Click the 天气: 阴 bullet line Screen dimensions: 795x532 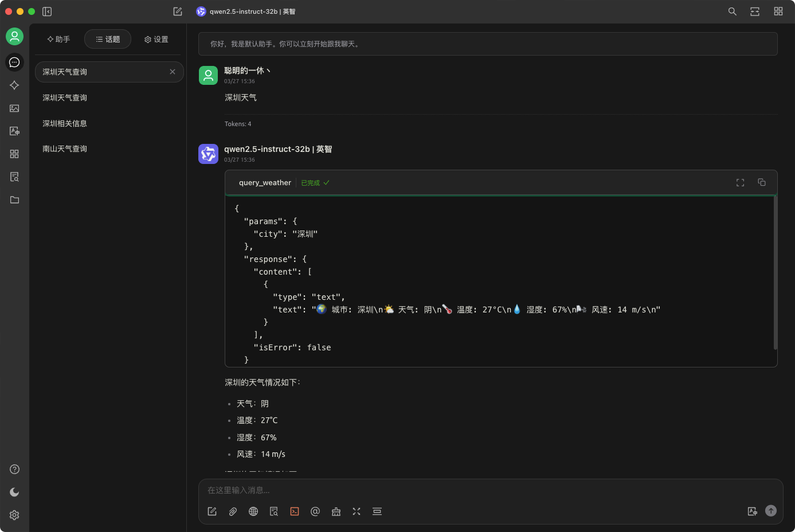(x=253, y=404)
